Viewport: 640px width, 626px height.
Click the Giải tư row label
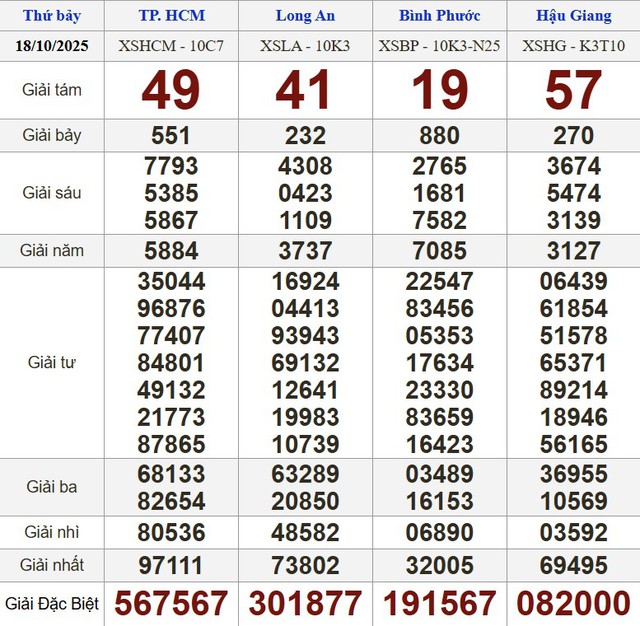pyautogui.click(x=52, y=362)
